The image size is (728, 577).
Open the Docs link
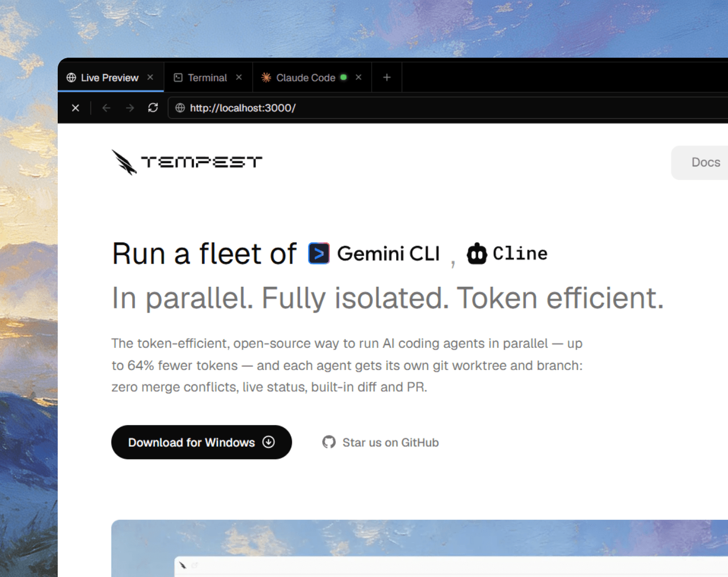tap(705, 163)
